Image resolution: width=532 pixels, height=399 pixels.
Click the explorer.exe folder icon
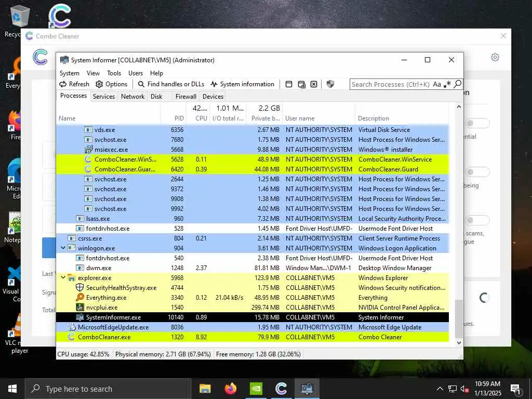point(71,278)
